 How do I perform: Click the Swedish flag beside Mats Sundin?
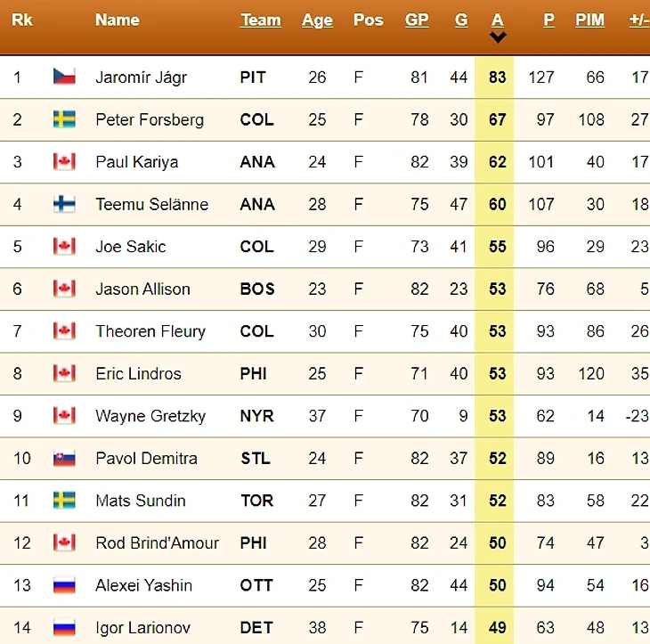pyautogui.click(x=63, y=501)
